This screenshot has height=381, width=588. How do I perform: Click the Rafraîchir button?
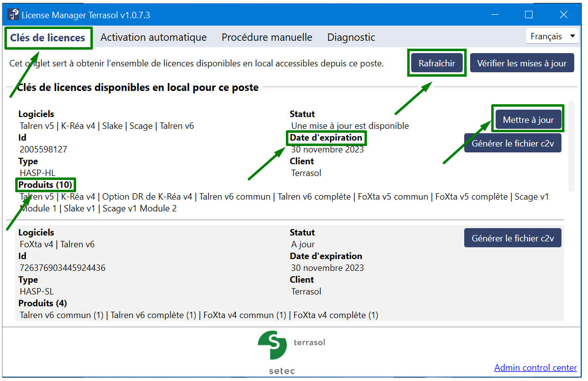click(437, 63)
